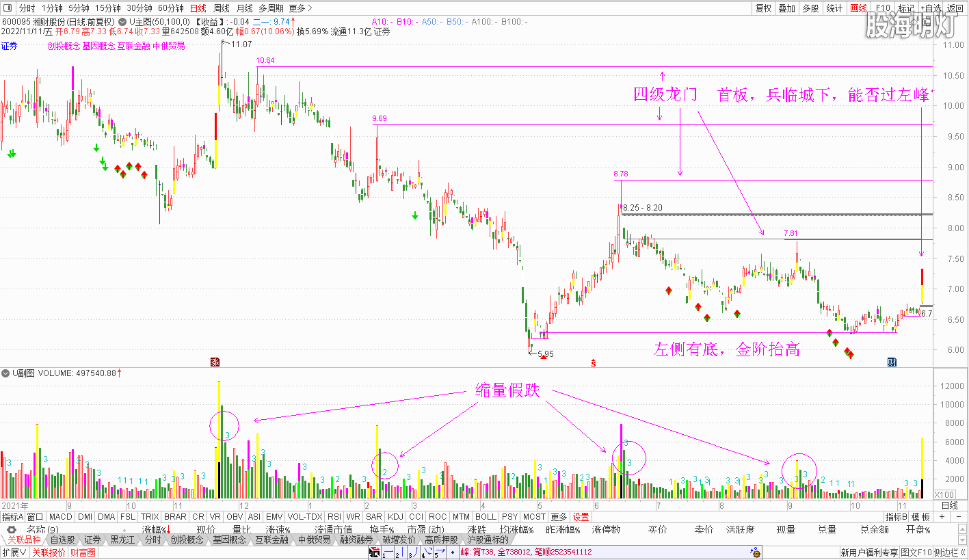This screenshot has height=560, width=969.
Task: Expand the 更多 periods dropdown
Action: (x=300, y=8)
